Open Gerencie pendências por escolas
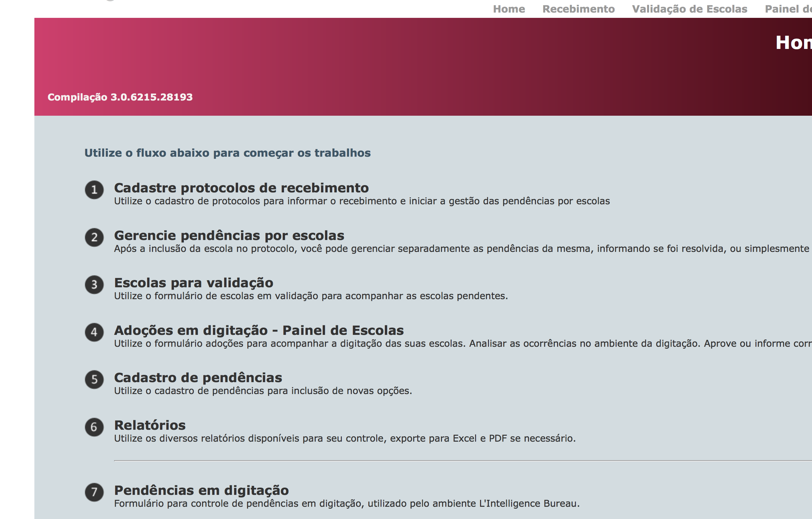This screenshot has height=519, width=812. (x=229, y=235)
